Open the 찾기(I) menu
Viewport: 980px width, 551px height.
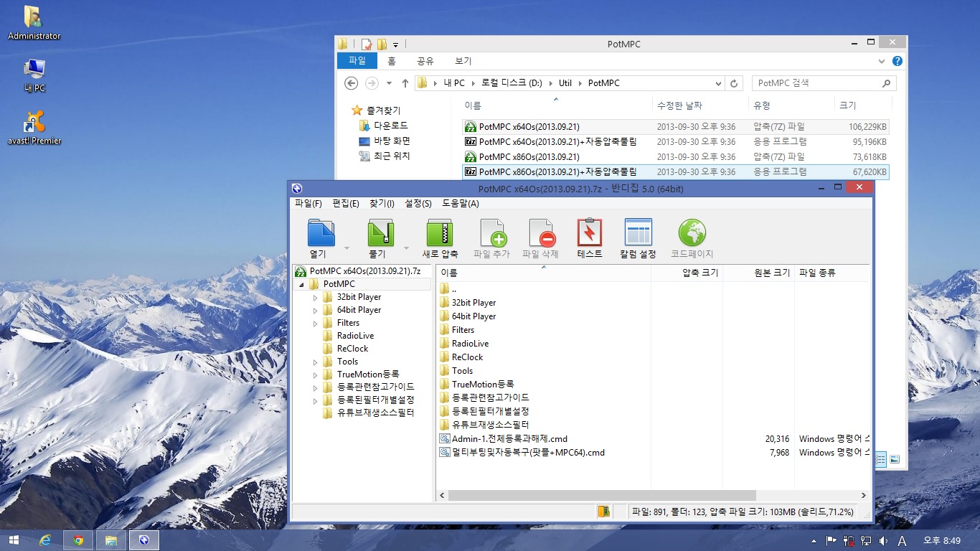(382, 204)
